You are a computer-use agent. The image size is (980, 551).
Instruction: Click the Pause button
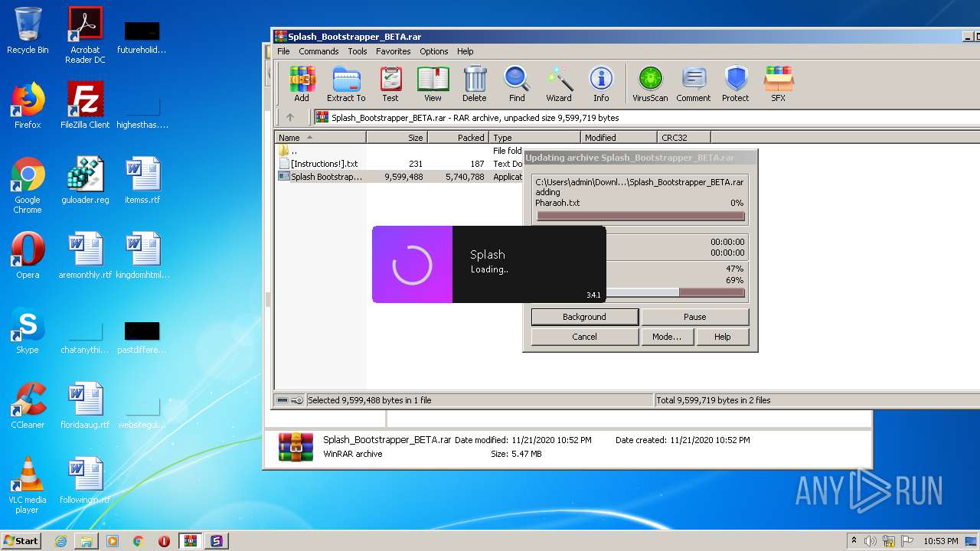pos(695,317)
